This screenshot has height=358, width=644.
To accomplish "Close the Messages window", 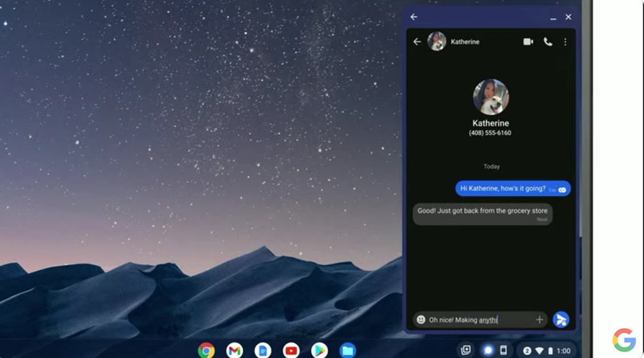I will coord(568,17).
